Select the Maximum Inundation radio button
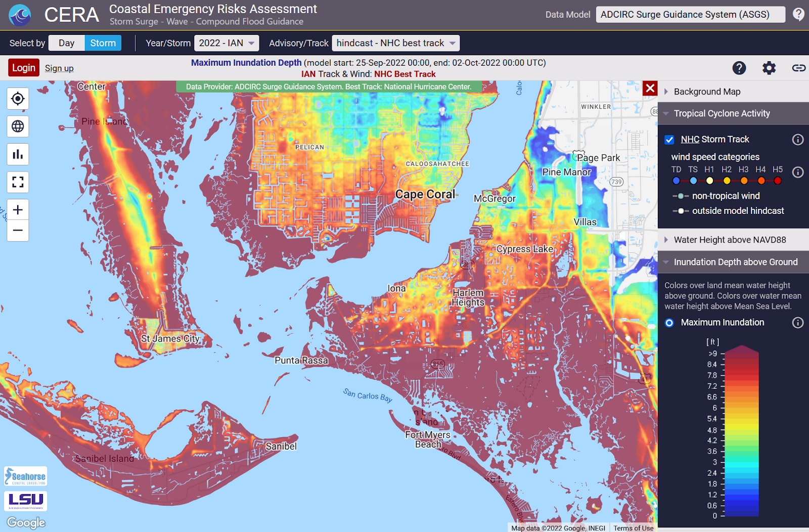 click(x=669, y=323)
